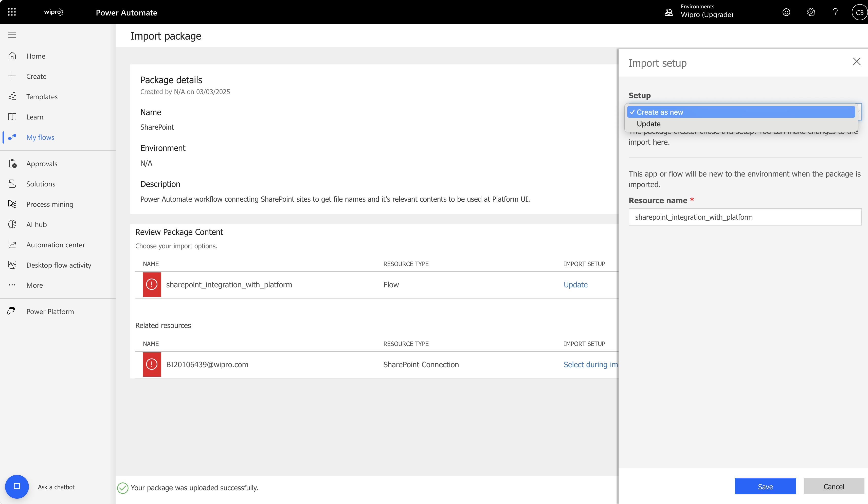Click the Create plus icon
This screenshot has width=868, height=504.
pyautogui.click(x=12, y=76)
